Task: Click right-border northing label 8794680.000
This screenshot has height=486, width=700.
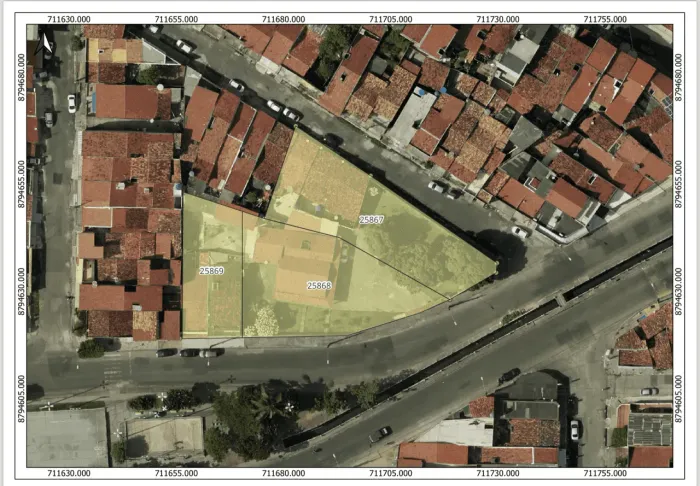Action: [679, 77]
